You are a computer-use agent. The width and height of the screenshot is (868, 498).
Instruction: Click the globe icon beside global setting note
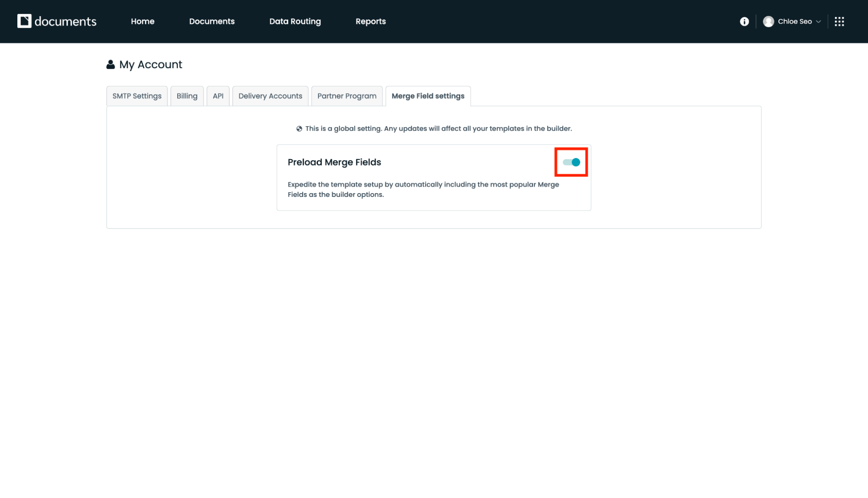coord(299,129)
